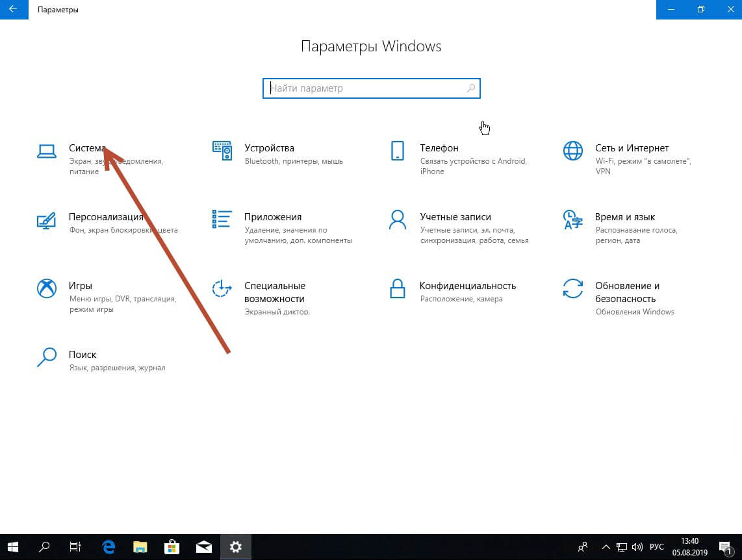This screenshot has height=560, width=742.
Task: Minimize the Параметры window
Action: (671, 10)
